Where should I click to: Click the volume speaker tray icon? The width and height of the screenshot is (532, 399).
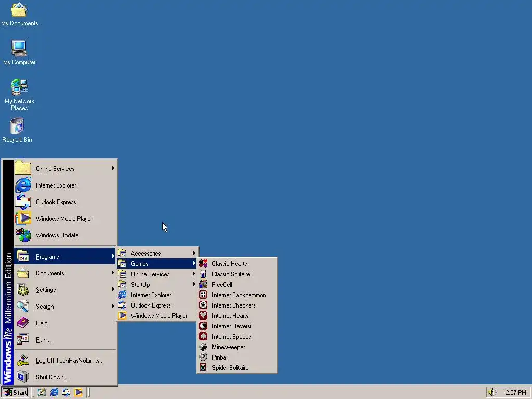click(491, 393)
